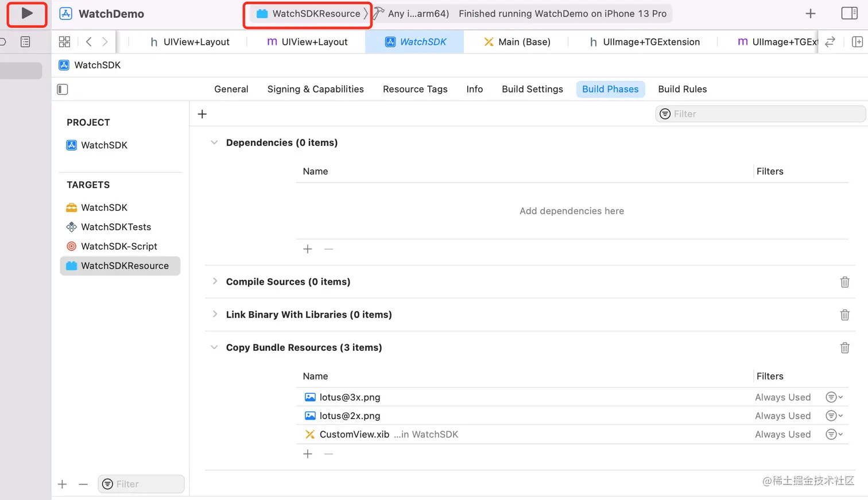Viewport: 868px width, 500px height.
Task: Click the minus button under Copy Bundle Resources
Action: (328, 454)
